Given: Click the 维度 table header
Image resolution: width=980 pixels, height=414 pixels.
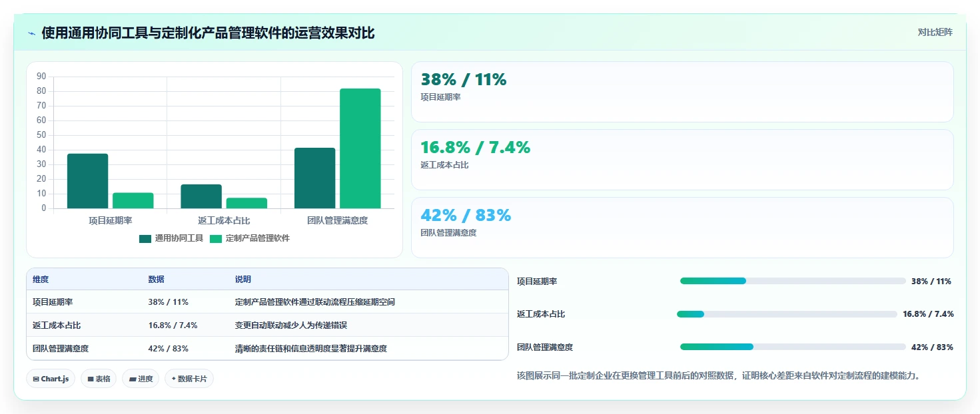Looking at the screenshot, I should 41,280.
